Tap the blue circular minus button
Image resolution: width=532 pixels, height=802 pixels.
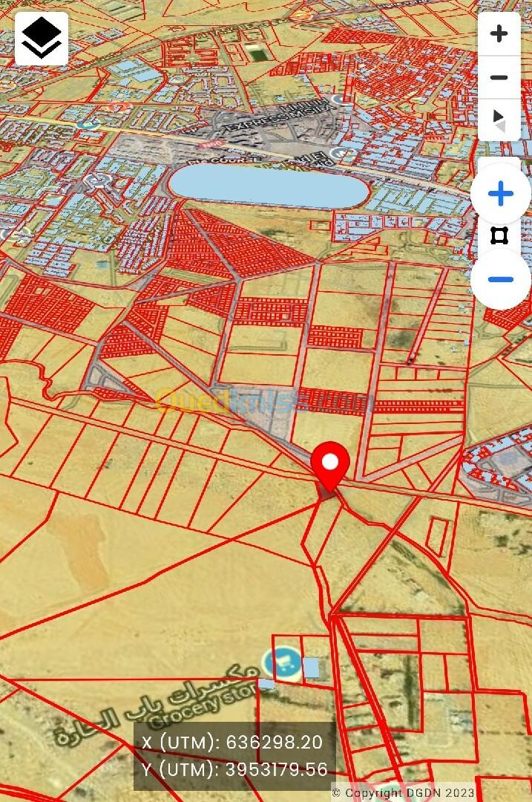(x=501, y=279)
